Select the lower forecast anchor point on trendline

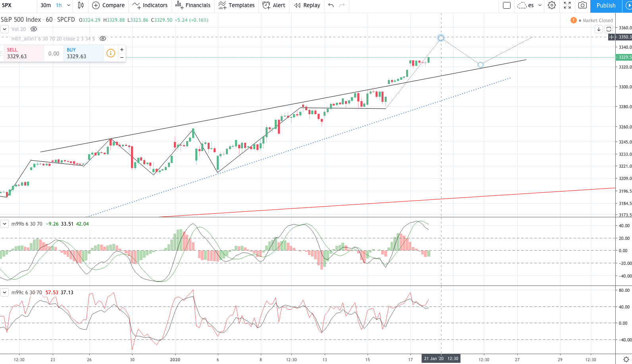(480, 65)
